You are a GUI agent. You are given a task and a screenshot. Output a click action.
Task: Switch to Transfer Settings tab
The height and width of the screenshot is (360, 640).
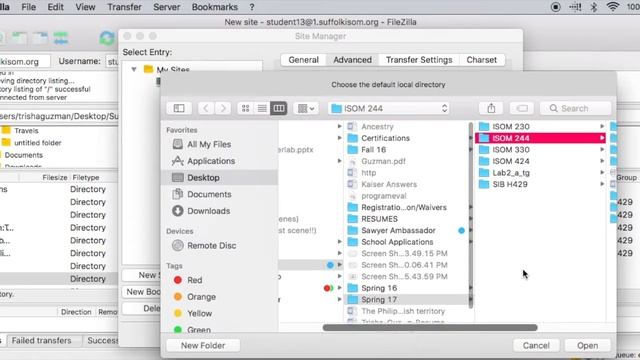(419, 60)
